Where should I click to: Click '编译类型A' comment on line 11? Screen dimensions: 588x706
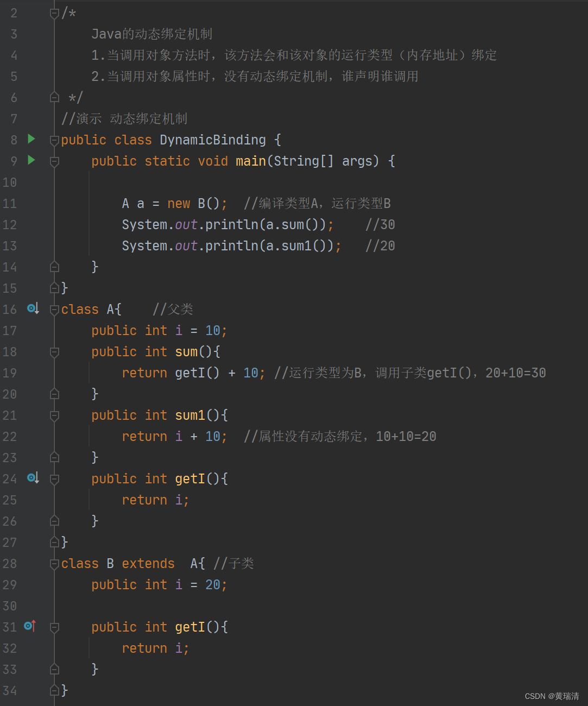288,203
